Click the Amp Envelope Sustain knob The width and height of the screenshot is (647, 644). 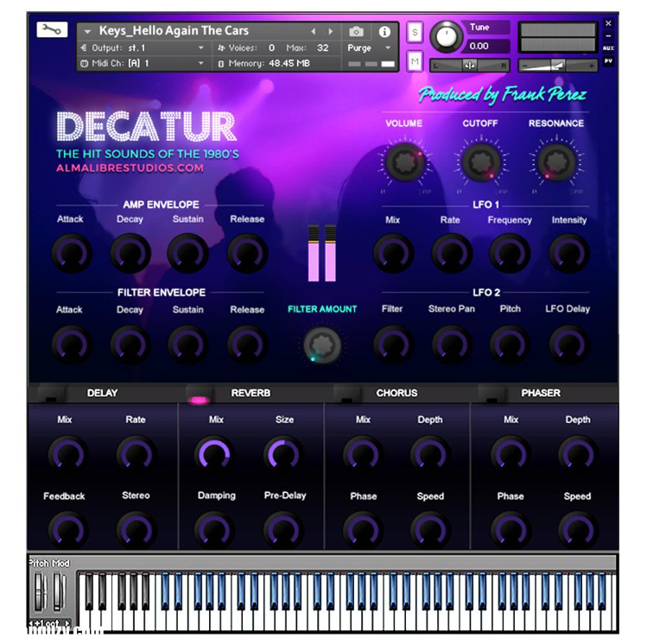pyautogui.click(x=187, y=254)
